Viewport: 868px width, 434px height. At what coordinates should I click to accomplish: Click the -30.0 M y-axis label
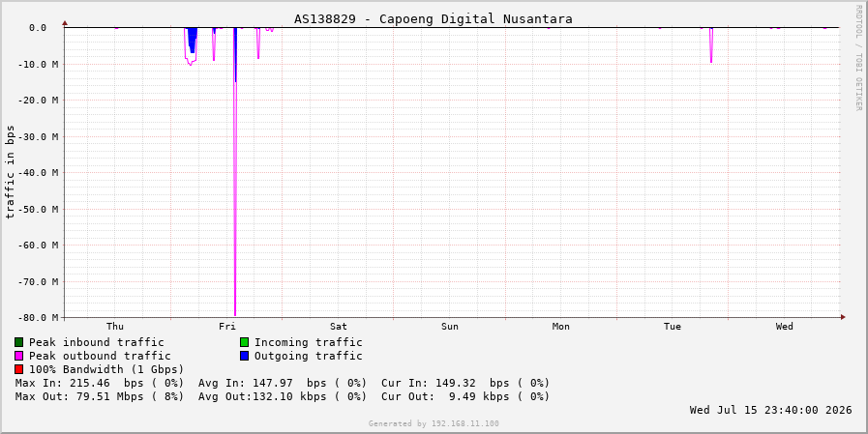(x=40, y=136)
